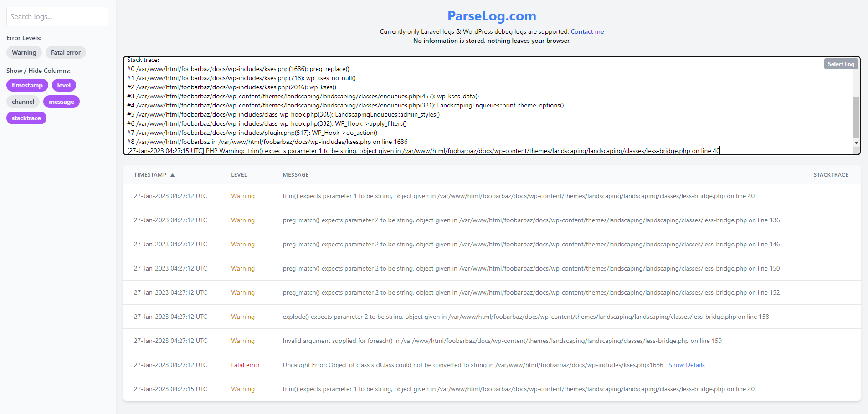Filter by Fatal error level
This screenshot has height=414, width=868.
pos(66,52)
